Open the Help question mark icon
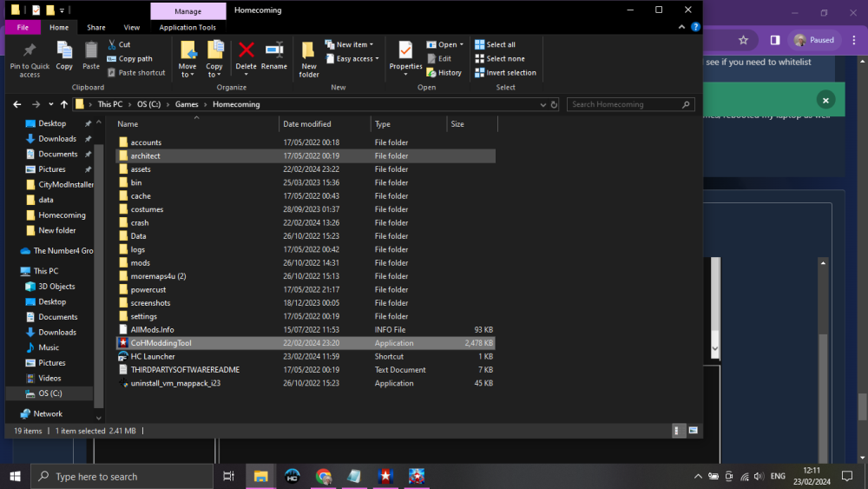 click(x=694, y=28)
